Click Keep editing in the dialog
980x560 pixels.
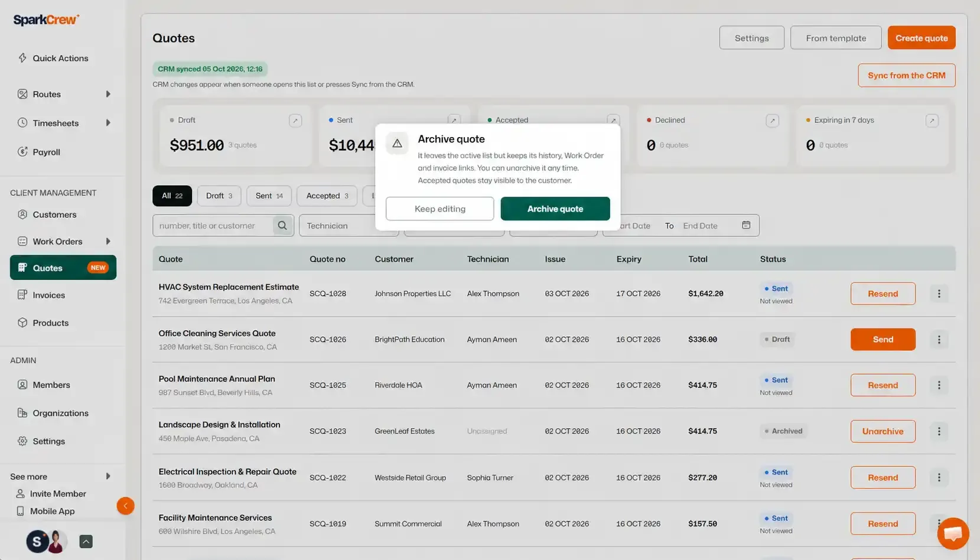(440, 209)
